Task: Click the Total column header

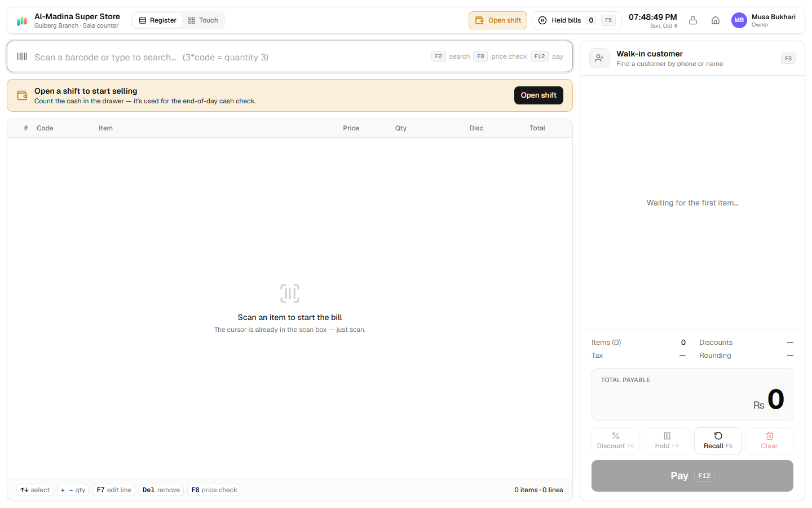Action: point(537,128)
